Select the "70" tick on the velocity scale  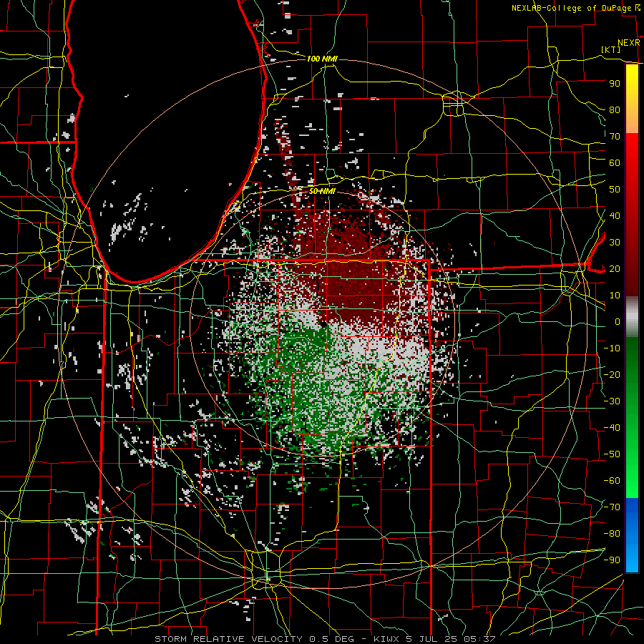click(x=615, y=137)
